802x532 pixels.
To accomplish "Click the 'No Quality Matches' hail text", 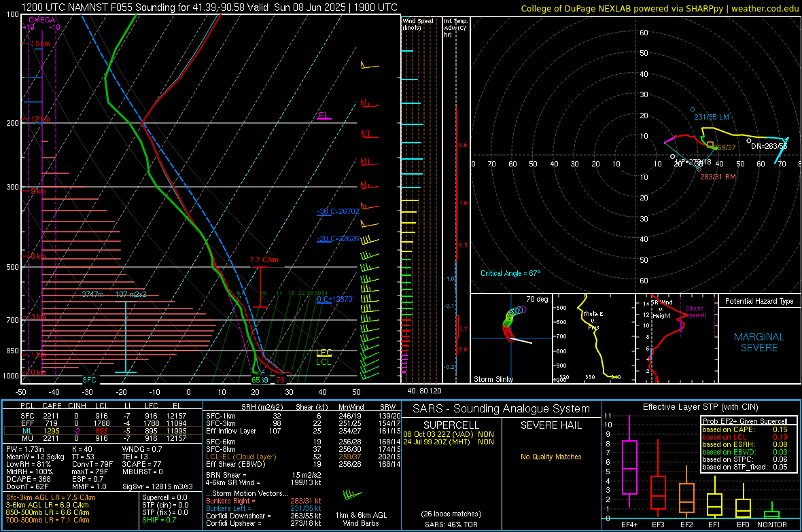I will point(551,457).
